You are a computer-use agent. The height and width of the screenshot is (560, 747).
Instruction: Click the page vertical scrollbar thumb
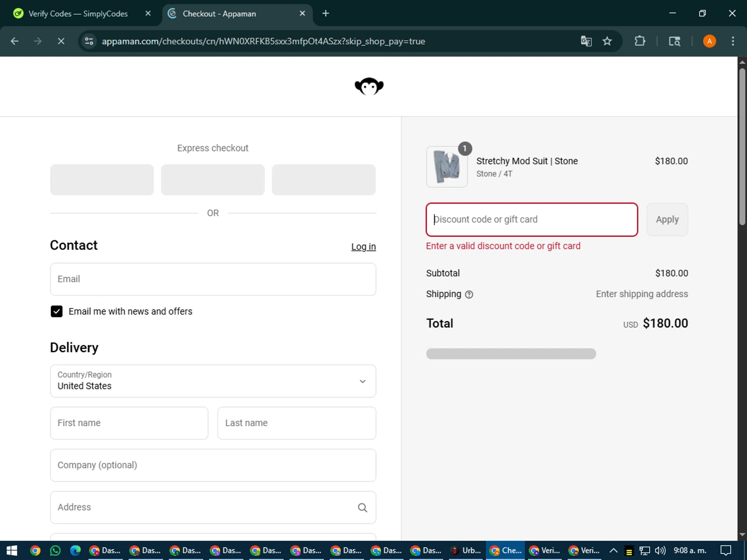click(742, 146)
